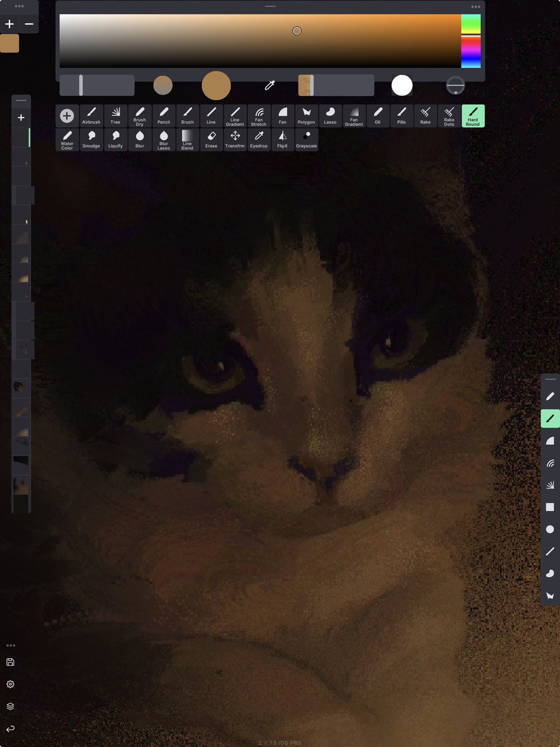Screen dimensions: 560x747
Task: Select the Pills brush tool
Action: point(401,116)
